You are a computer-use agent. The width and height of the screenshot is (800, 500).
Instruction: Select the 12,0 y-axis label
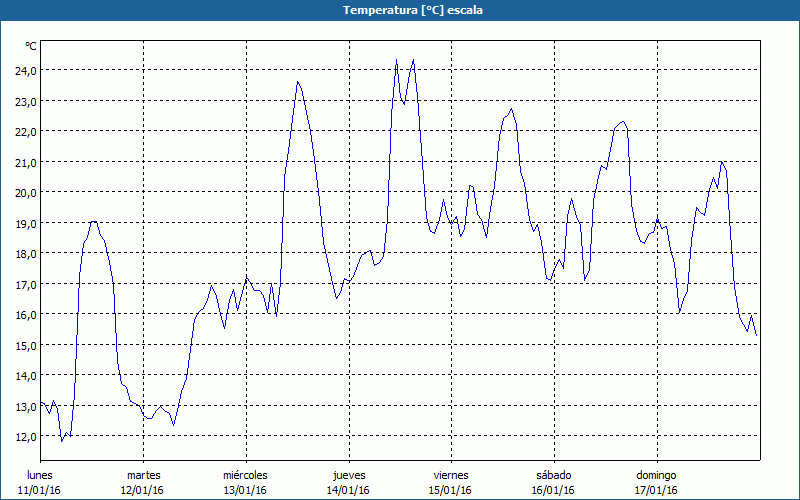(25, 437)
